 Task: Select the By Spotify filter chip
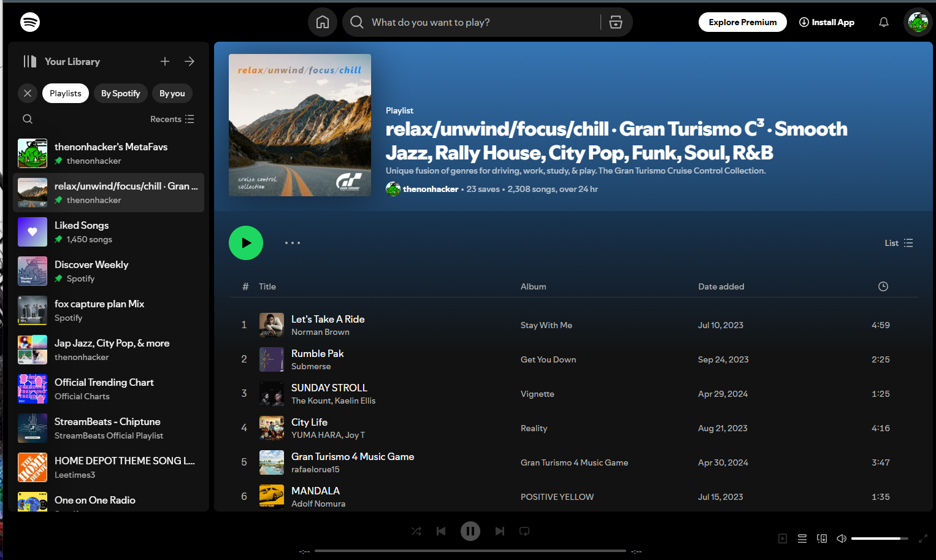pyautogui.click(x=121, y=93)
